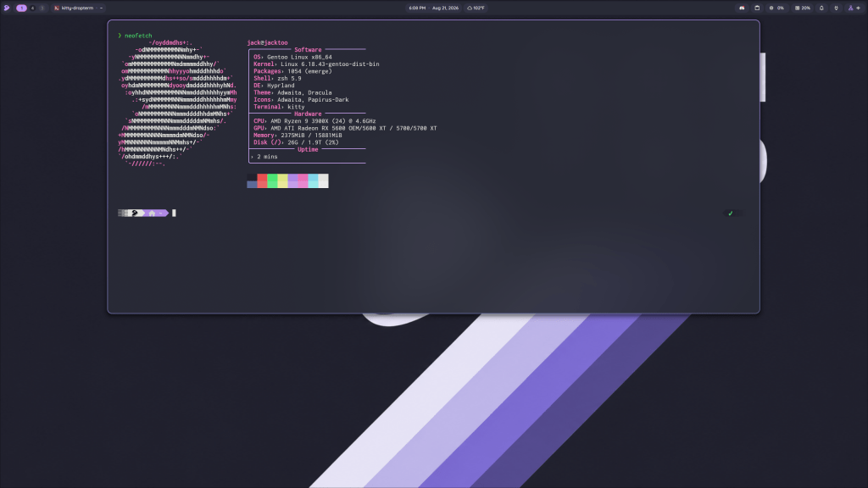The width and height of the screenshot is (868, 488).
Task: Click the kitty-dropterm window title
Action: [x=77, y=8]
